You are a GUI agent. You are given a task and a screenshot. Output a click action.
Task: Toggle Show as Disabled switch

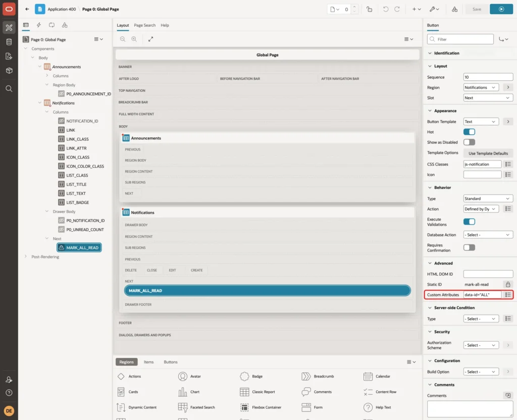click(469, 142)
